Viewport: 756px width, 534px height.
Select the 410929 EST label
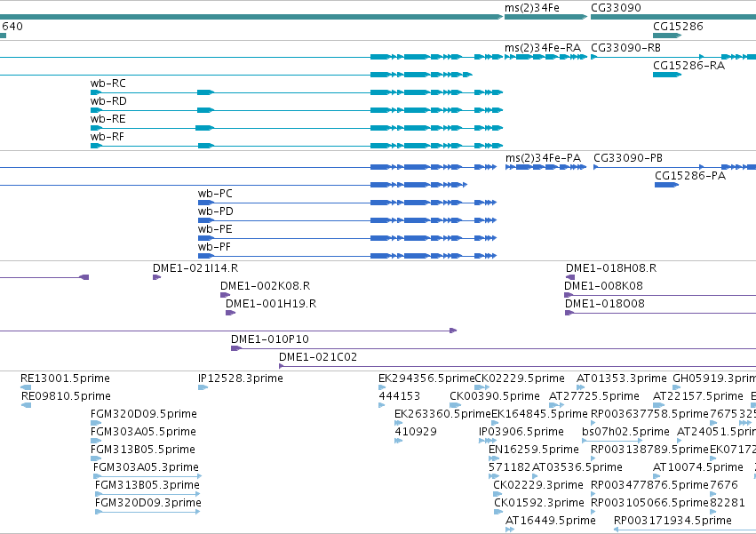(x=416, y=432)
